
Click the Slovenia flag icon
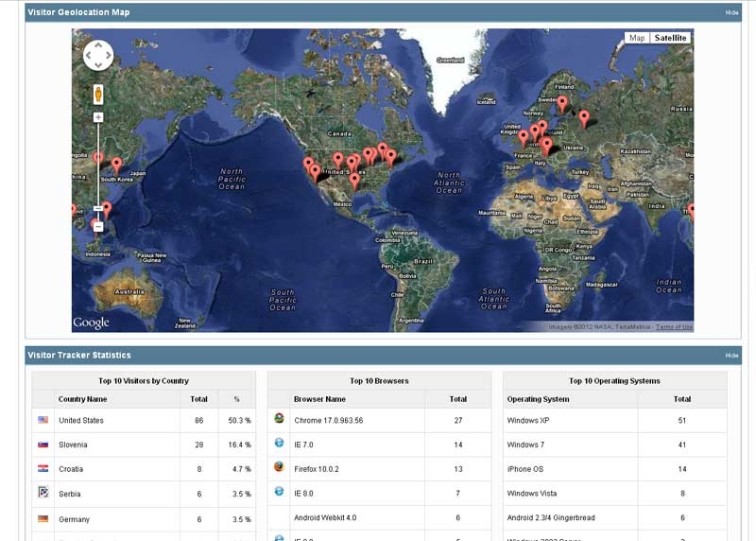(x=43, y=444)
